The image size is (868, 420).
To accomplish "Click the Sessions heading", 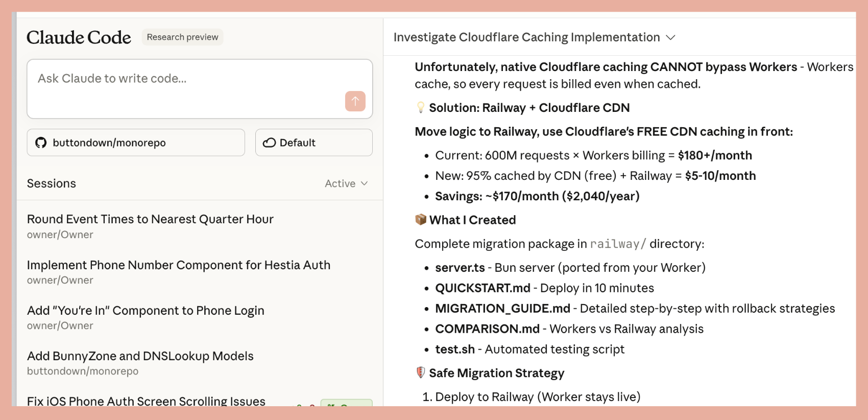I will point(52,183).
